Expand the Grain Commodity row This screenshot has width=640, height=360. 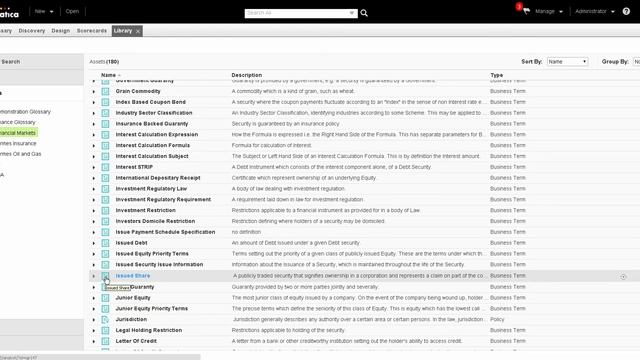pos(93,92)
